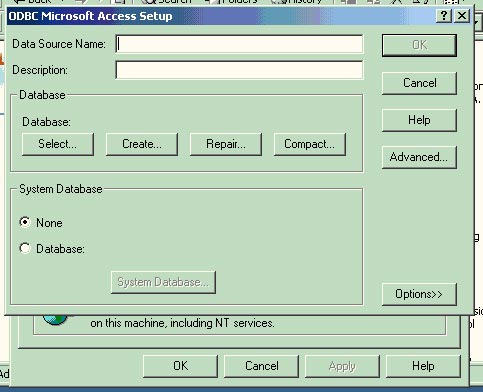Open Help in the Access Setup dialog
Image resolution: width=483 pixels, height=392 pixels.
pyautogui.click(x=419, y=120)
